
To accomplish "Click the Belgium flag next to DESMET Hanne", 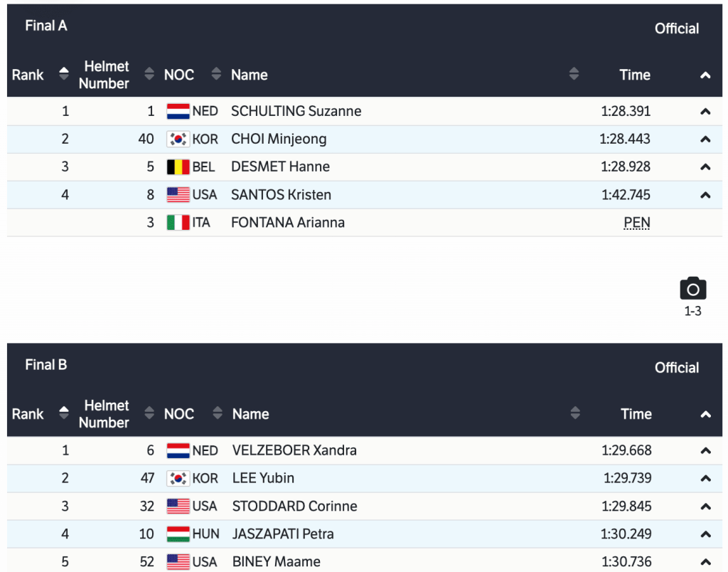I will (x=178, y=167).
